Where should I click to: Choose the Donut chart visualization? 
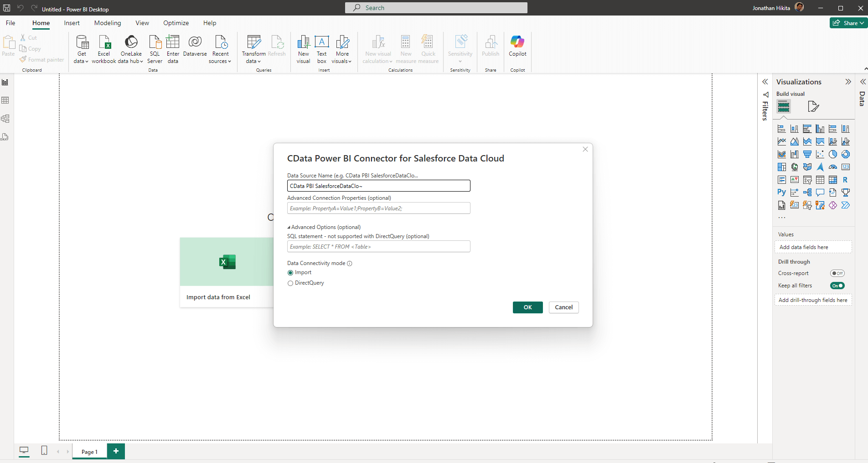[x=846, y=154]
